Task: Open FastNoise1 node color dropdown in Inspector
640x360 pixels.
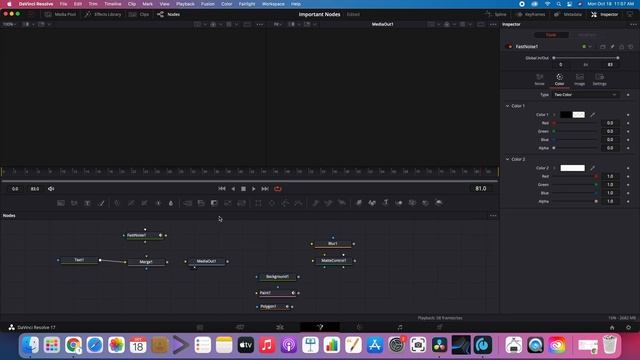Action: [x=587, y=47]
